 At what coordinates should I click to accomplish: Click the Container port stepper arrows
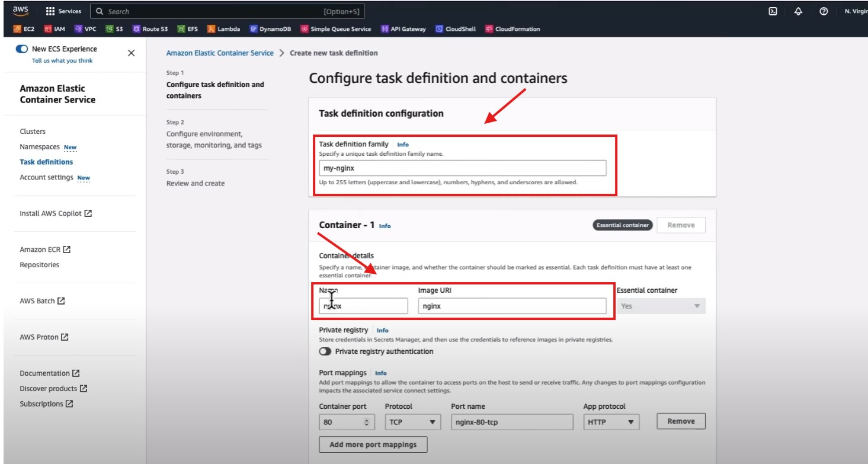(x=366, y=422)
